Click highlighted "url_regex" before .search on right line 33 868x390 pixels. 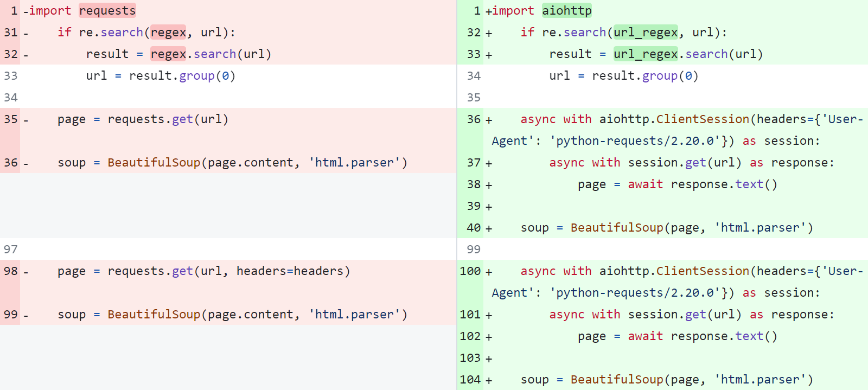pyautogui.click(x=645, y=54)
